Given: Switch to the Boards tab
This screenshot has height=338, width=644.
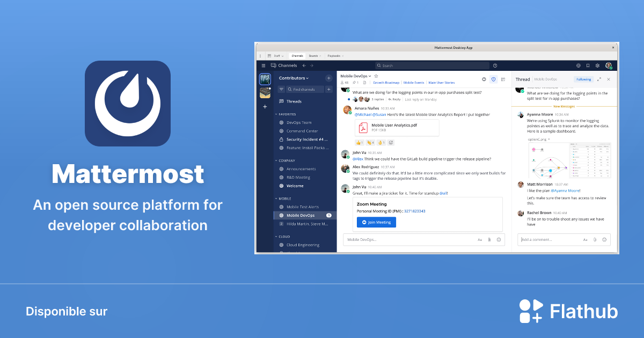Looking at the screenshot, I should (314, 55).
